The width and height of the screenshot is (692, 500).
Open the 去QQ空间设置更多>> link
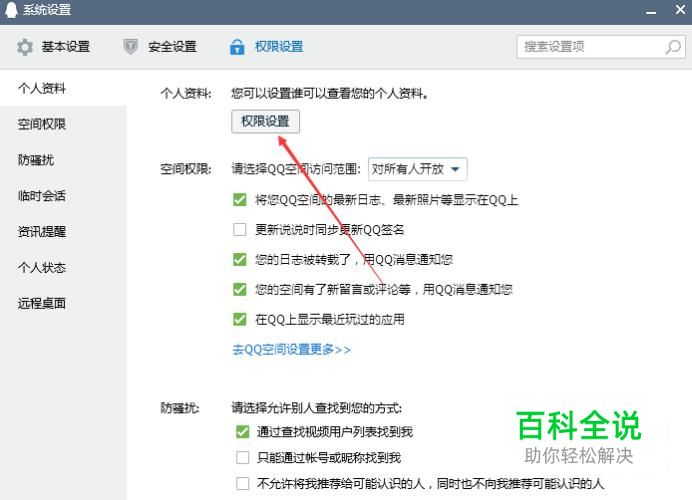point(292,350)
